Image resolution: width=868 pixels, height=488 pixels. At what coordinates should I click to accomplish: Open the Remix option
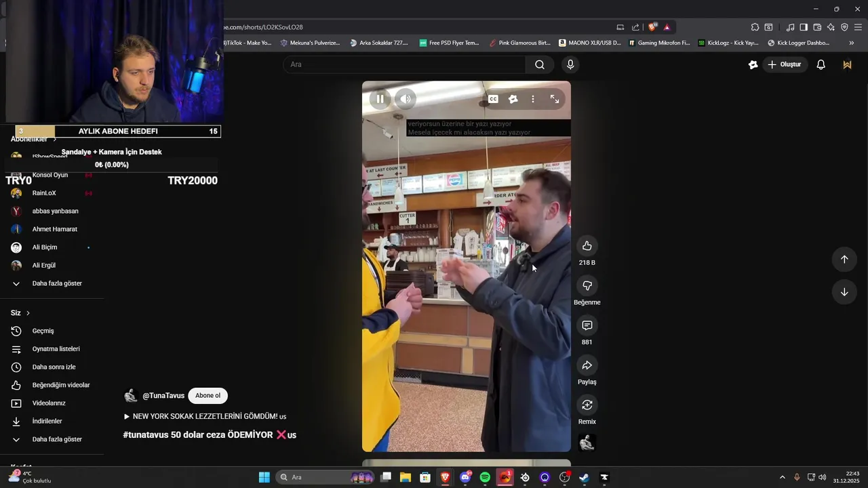587,405
